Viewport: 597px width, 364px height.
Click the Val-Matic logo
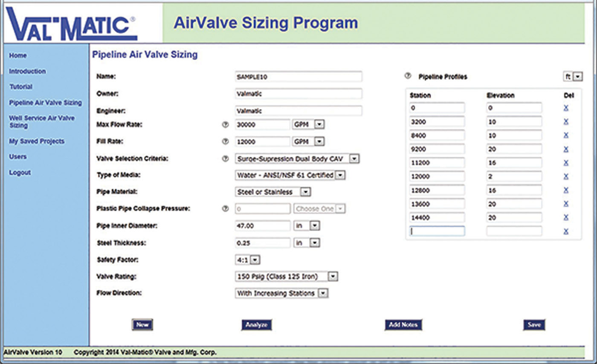[71, 23]
